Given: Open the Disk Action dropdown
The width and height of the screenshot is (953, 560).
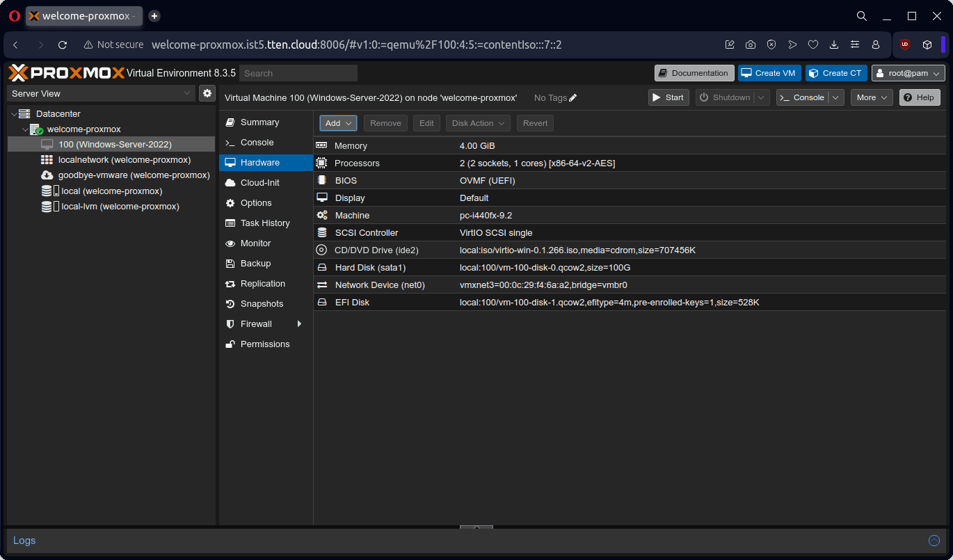Looking at the screenshot, I should [x=478, y=123].
